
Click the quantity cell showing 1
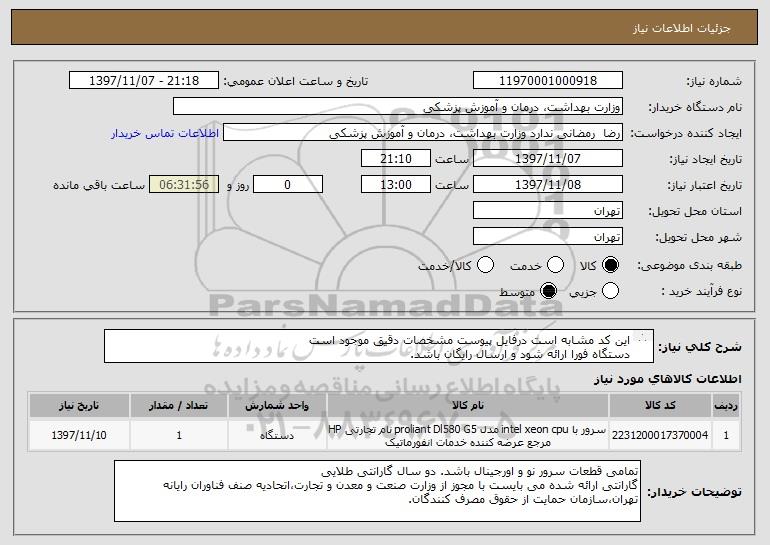[x=179, y=435]
